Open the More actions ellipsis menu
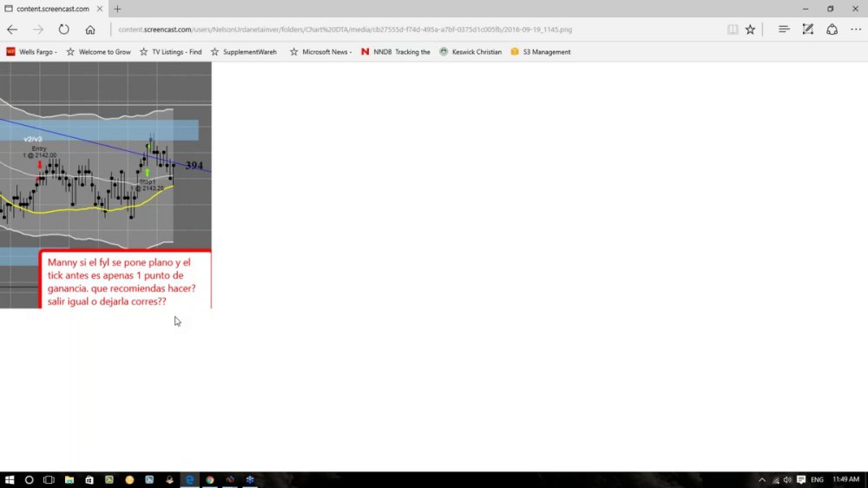 click(x=856, y=30)
